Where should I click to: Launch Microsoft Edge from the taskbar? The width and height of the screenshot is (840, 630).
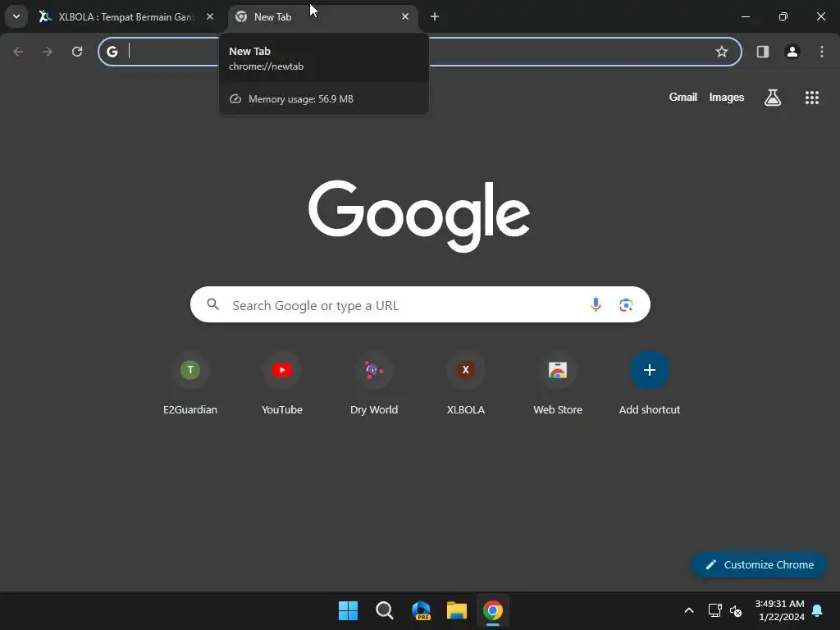[x=421, y=610]
